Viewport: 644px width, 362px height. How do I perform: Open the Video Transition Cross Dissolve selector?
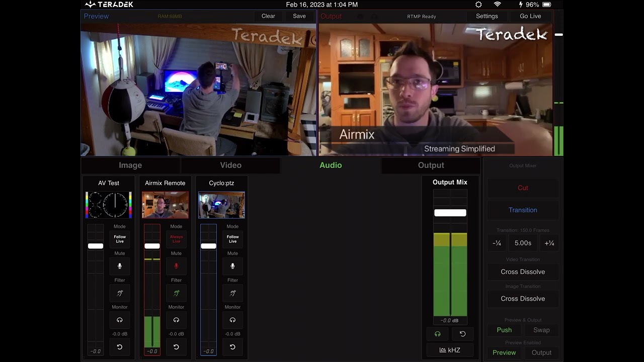pos(523,272)
